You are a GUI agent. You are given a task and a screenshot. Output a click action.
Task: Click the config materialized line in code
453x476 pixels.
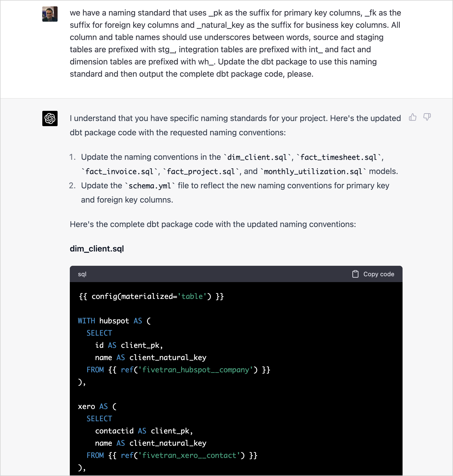point(151,296)
